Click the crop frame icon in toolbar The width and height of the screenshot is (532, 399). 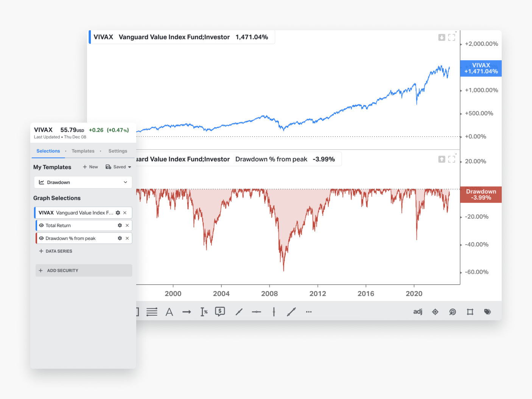click(x=470, y=312)
